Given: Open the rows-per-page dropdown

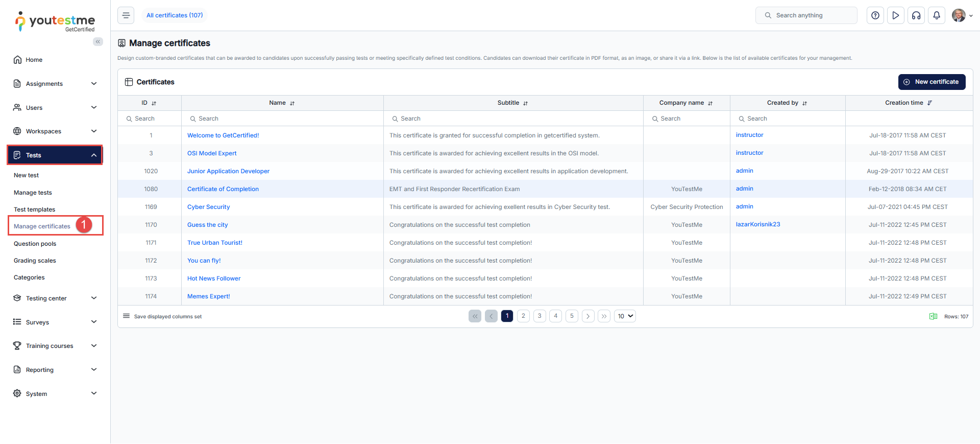Looking at the screenshot, I should point(625,316).
